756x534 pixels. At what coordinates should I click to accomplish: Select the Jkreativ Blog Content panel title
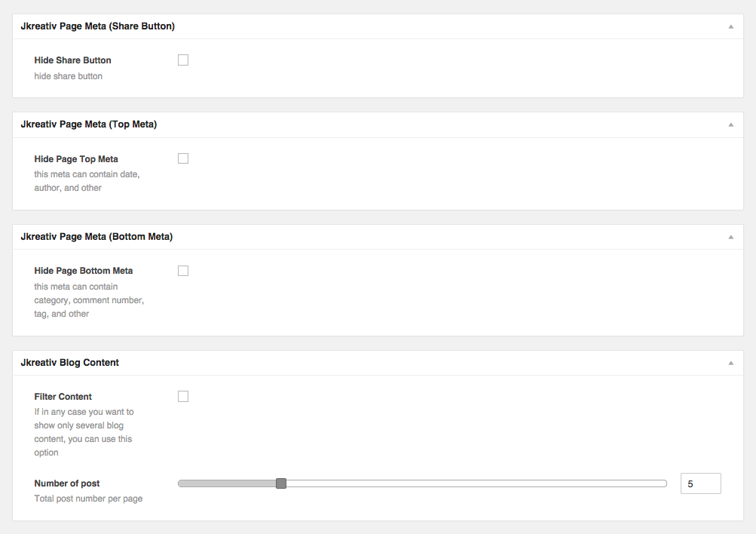(x=72, y=362)
